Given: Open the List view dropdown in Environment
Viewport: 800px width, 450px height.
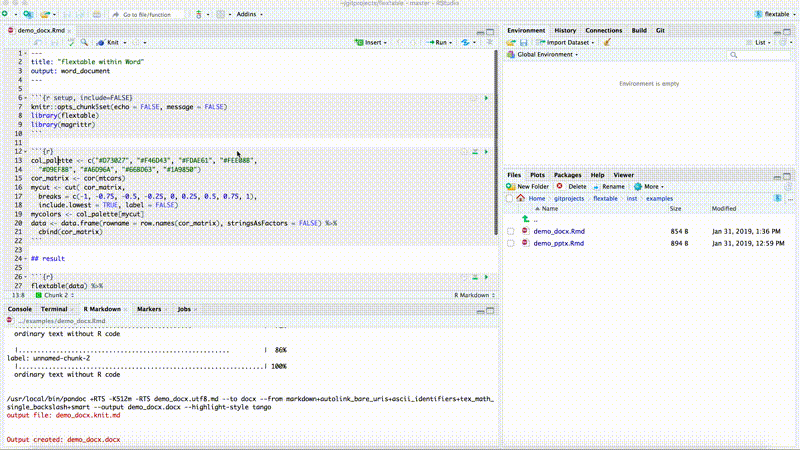Looking at the screenshot, I should pos(759,42).
